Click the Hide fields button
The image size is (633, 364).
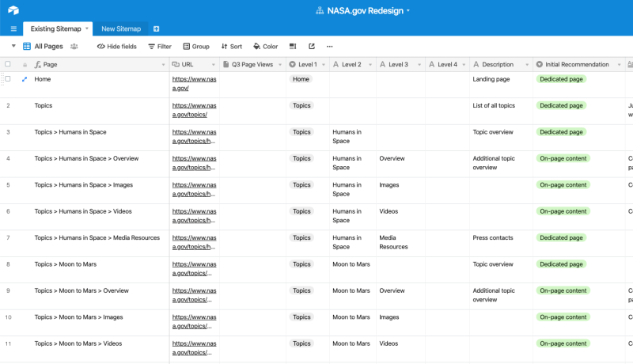[x=116, y=47]
